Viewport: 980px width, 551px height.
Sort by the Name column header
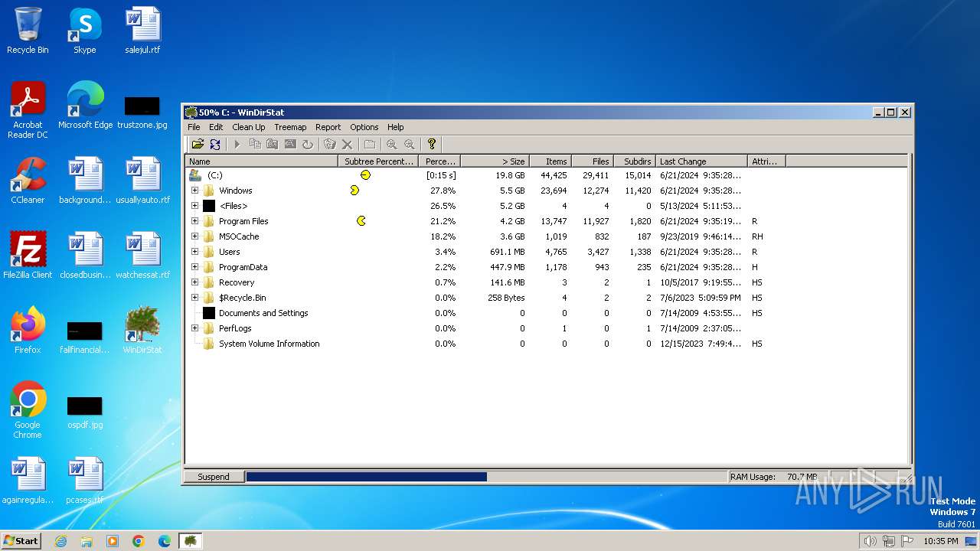[x=262, y=161]
